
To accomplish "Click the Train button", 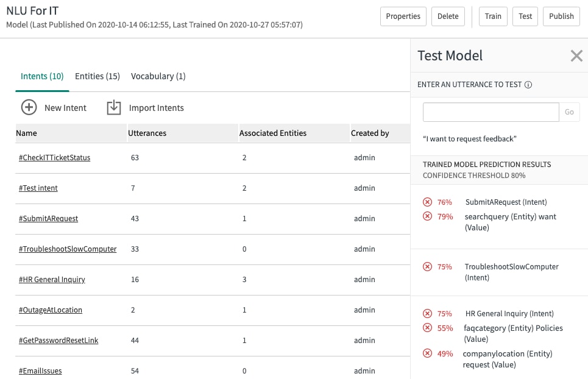I will tap(493, 16).
